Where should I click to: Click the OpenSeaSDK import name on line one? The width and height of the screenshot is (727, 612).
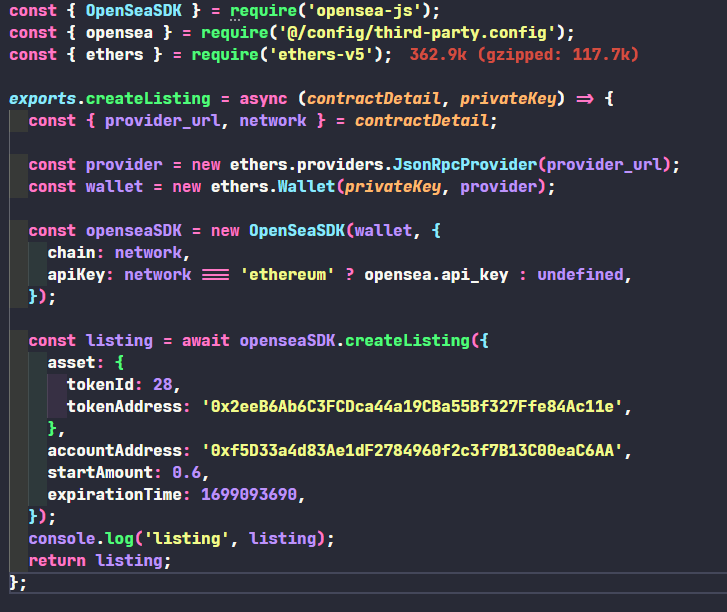(134, 11)
